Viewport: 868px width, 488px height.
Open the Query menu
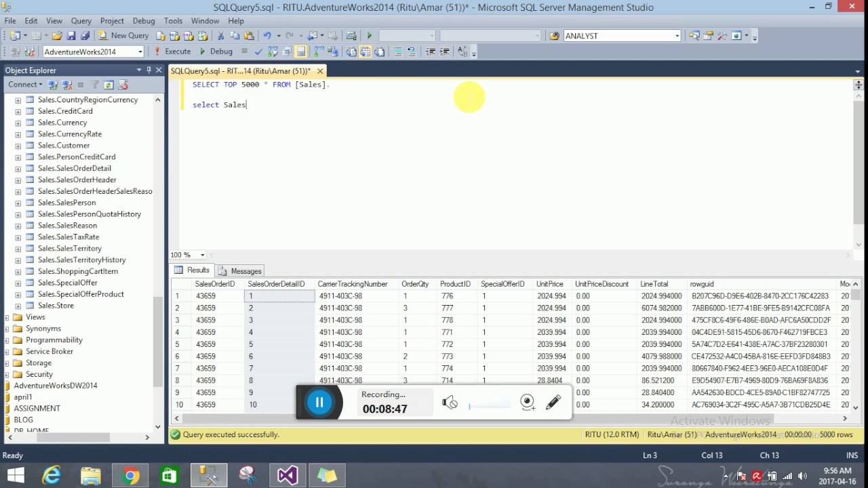click(81, 21)
